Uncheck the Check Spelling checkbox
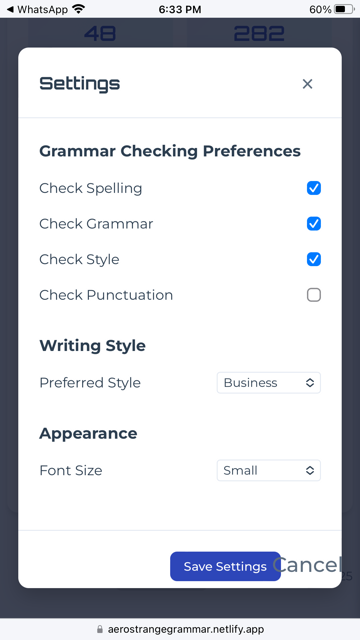The width and height of the screenshot is (360, 640). [314, 188]
